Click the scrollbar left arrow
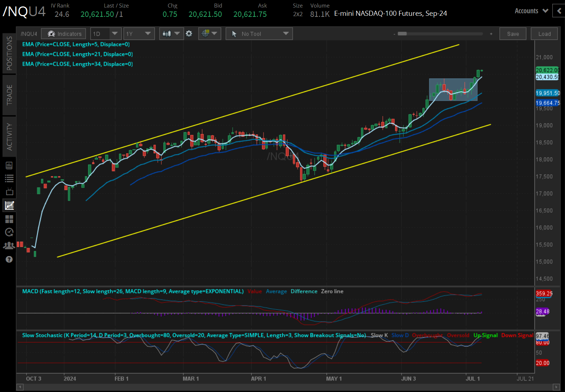Image resolution: width=565 pixels, height=392 pixels. click(20, 387)
